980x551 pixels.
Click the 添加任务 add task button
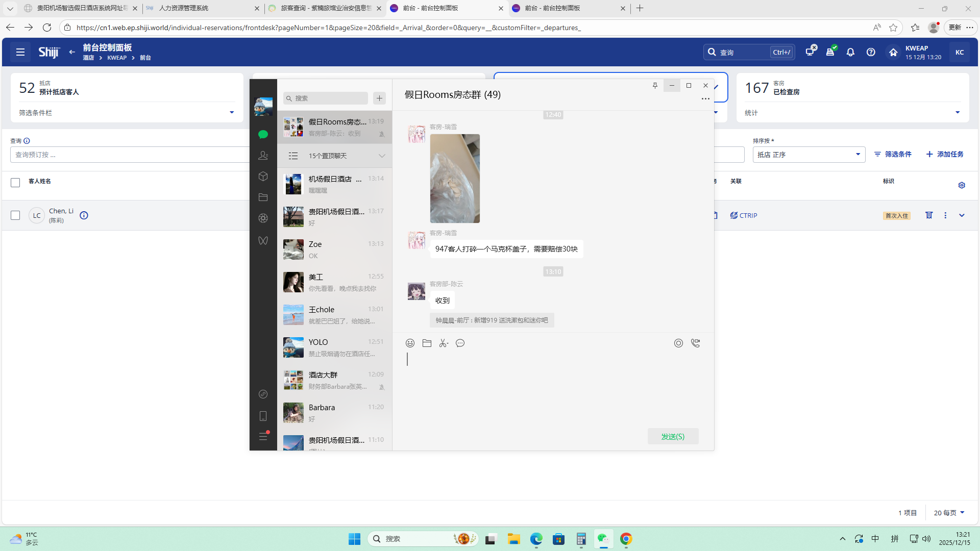[945, 154]
